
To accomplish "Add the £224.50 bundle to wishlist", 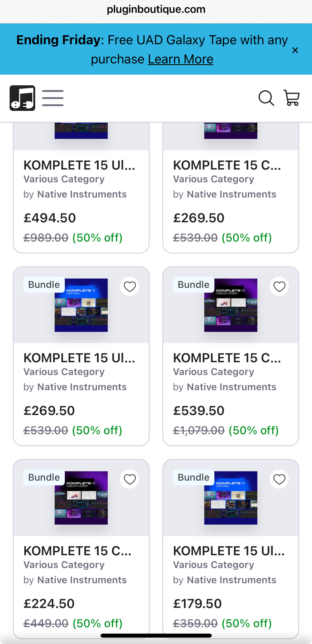I will point(130,479).
